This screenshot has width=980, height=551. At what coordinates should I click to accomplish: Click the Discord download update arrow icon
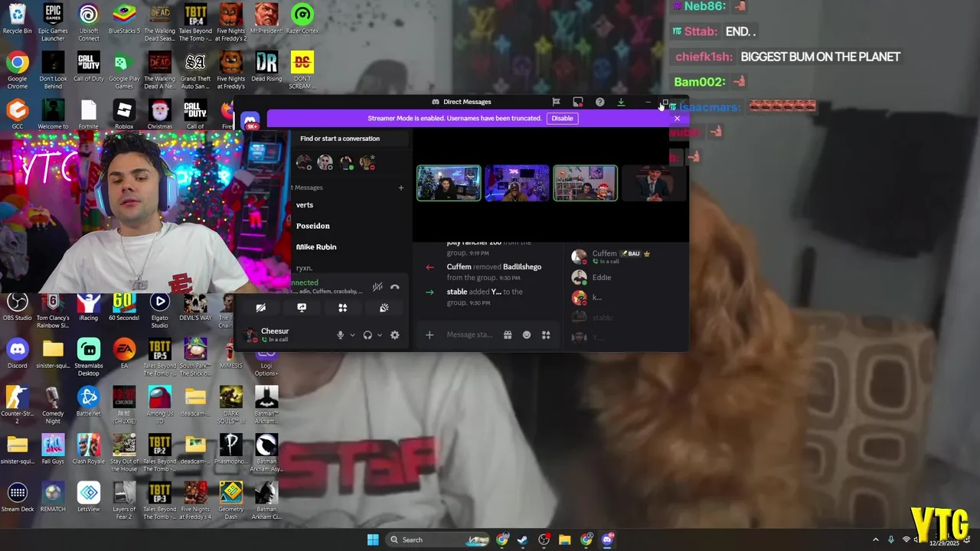pos(621,102)
